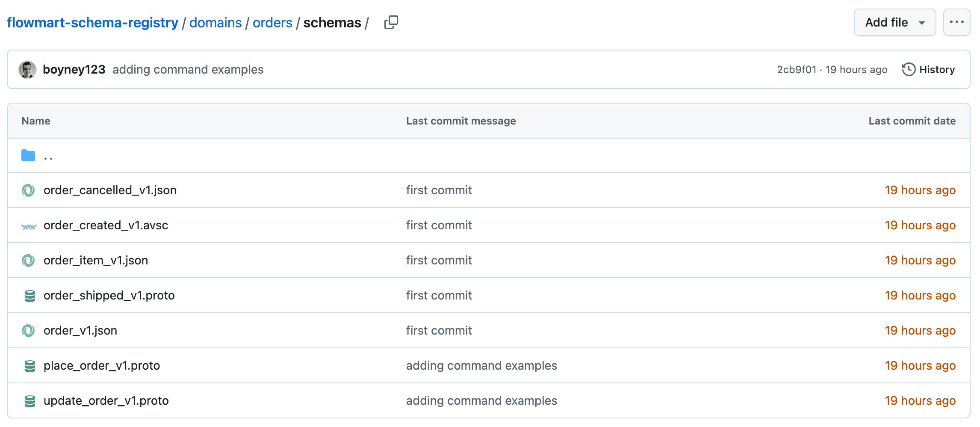Open the Add file dropdown
Image resolution: width=980 pixels, height=427 pixels.
click(x=894, y=22)
